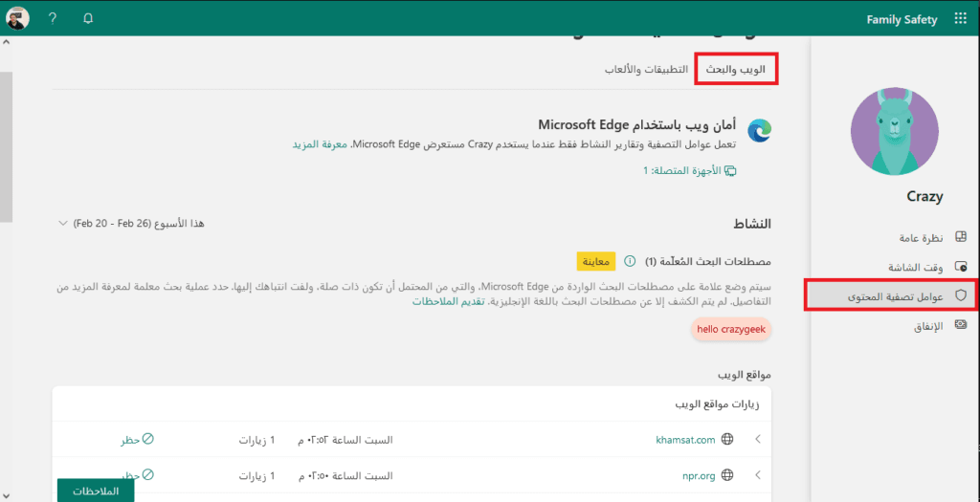The image size is (980, 502).
Task: Click the 1 زيارات count for npr.org
Action: click(256, 476)
